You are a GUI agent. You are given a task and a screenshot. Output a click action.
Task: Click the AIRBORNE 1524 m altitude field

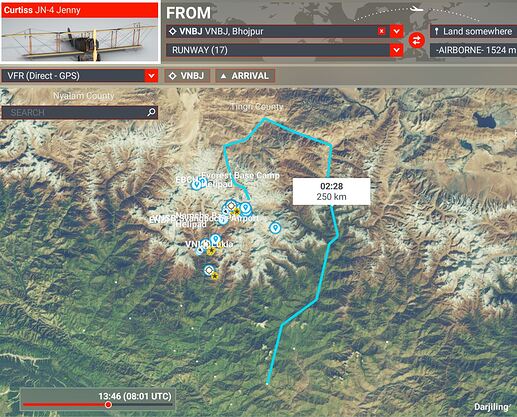(473, 50)
